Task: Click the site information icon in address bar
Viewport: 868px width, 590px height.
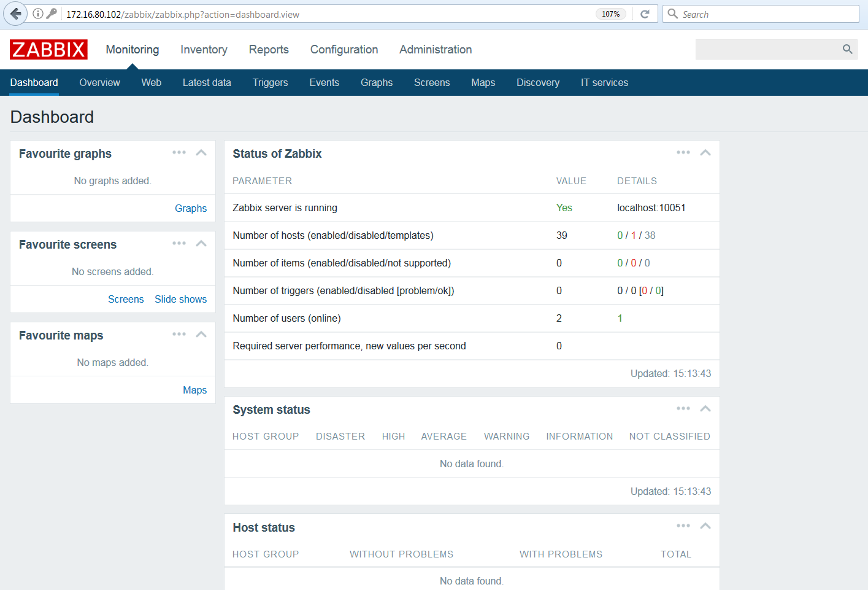Action: (38, 14)
